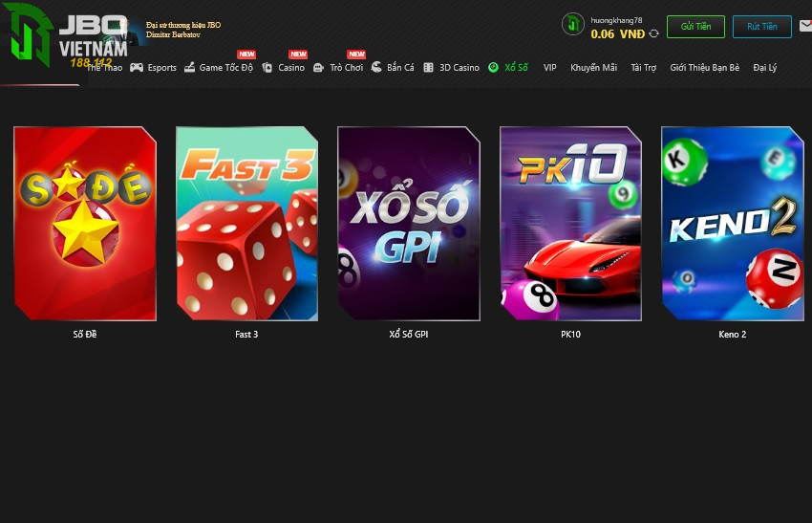Open Giới Thiệu Bạn Bè page
812x523 pixels.
[x=704, y=67]
